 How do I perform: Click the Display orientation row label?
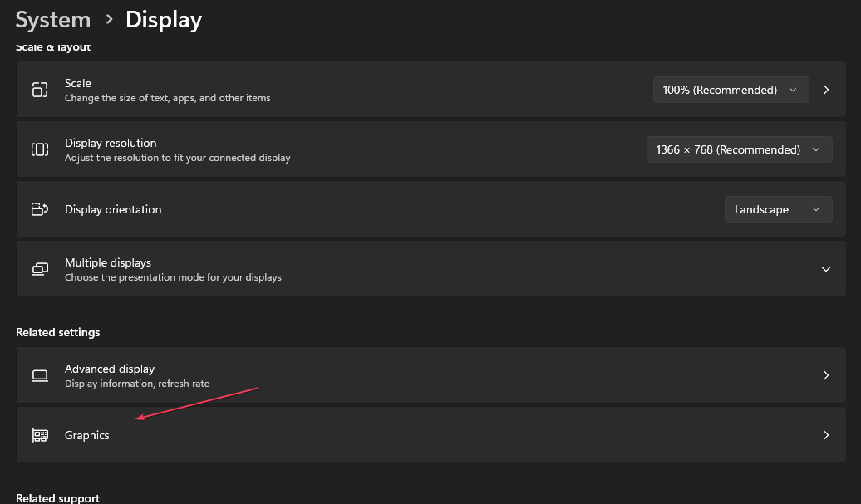(113, 209)
